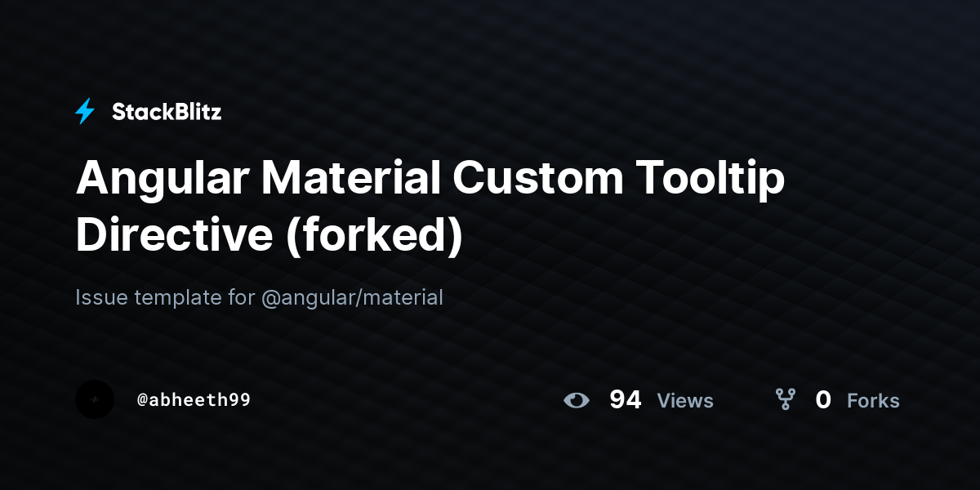Open the Angular Material Custom Tooltip title
Screen dimensions: 980x490
[x=430, y=207]
